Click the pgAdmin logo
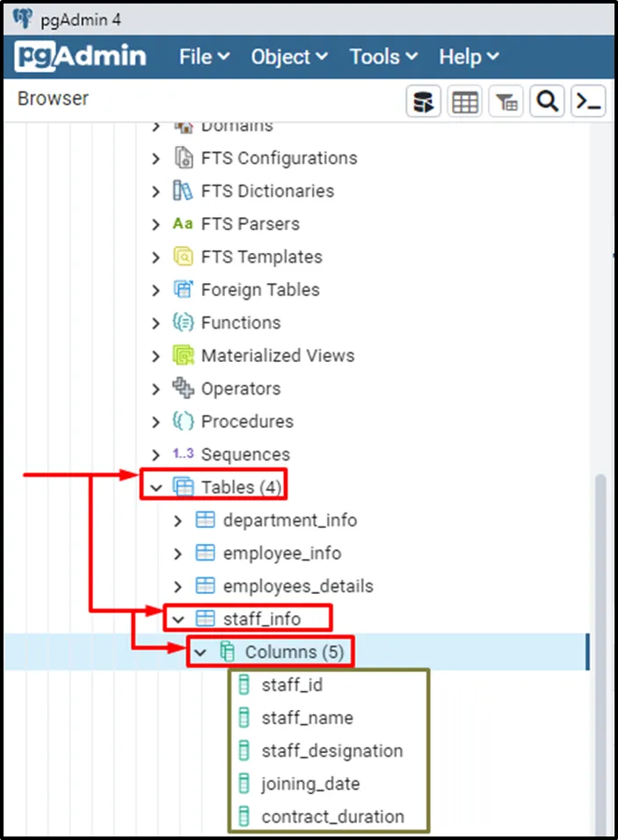 point(81,57)
